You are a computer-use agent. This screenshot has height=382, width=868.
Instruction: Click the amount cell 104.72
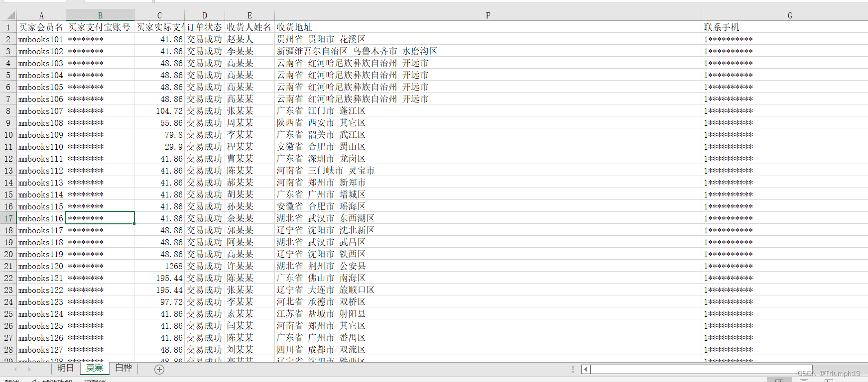159,111
